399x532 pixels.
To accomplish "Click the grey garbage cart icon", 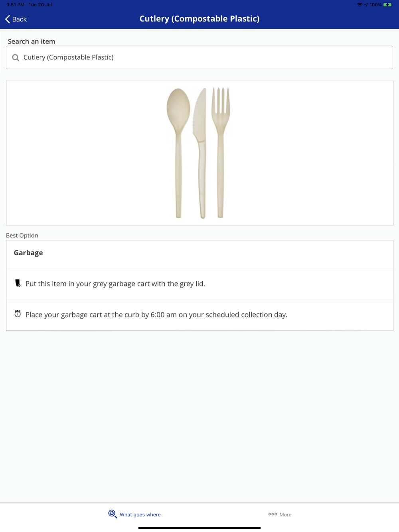I will pos(18,283).
